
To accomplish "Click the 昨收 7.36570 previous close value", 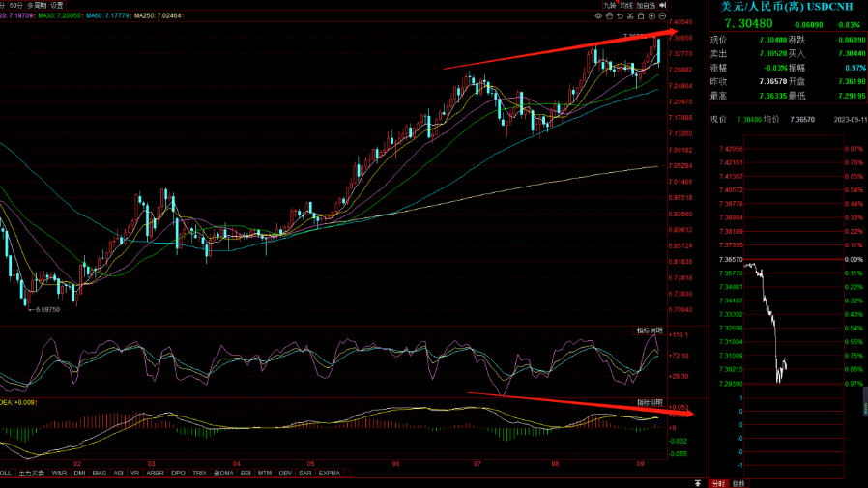I will (773, 81).
